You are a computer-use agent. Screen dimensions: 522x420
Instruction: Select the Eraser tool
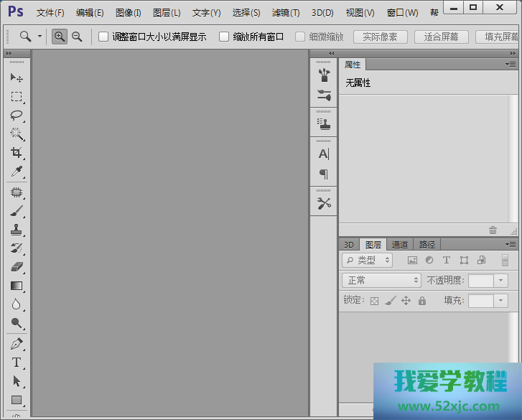click(17, 267)
